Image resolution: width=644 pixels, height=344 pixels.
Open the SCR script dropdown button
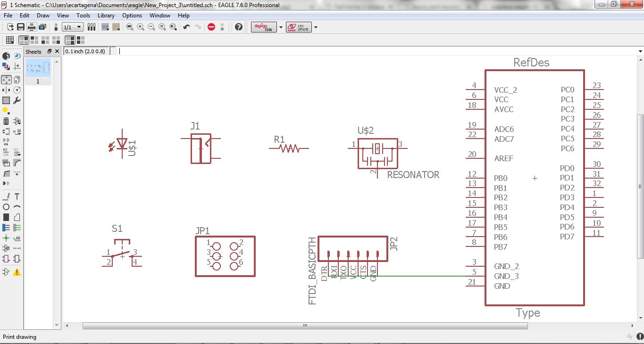[x=105, y=27]
